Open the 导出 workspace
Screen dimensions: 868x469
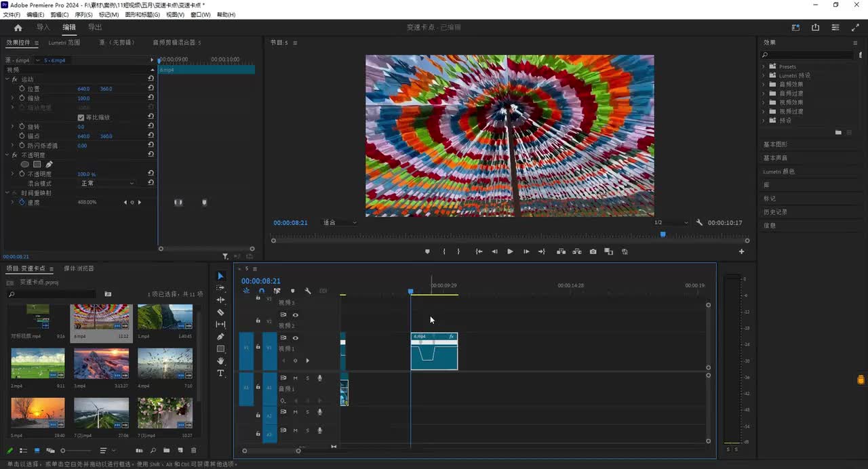[x=95, y=28]
